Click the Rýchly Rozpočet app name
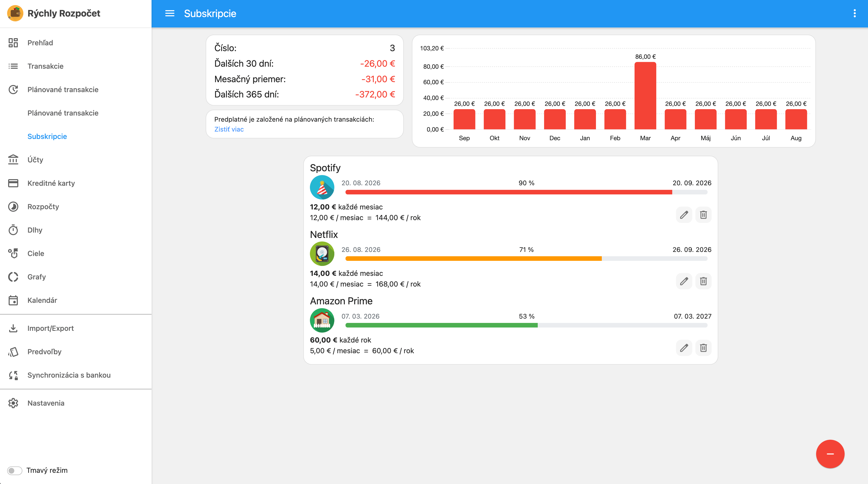 click(64, 13)
